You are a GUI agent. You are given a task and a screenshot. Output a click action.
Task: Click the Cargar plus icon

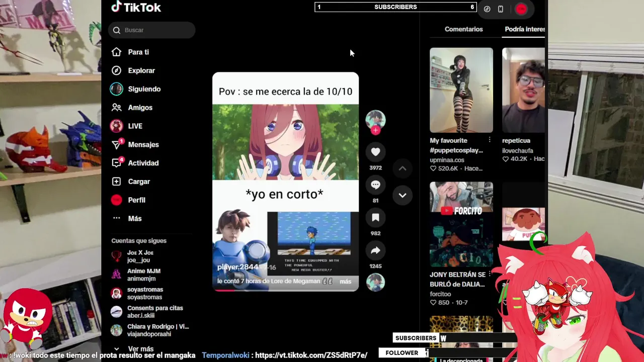coord(116,182)
